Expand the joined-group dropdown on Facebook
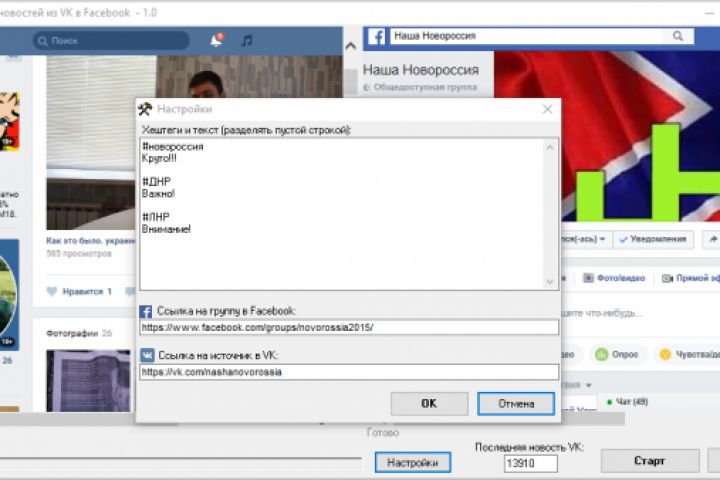 (x=602, y=239)
